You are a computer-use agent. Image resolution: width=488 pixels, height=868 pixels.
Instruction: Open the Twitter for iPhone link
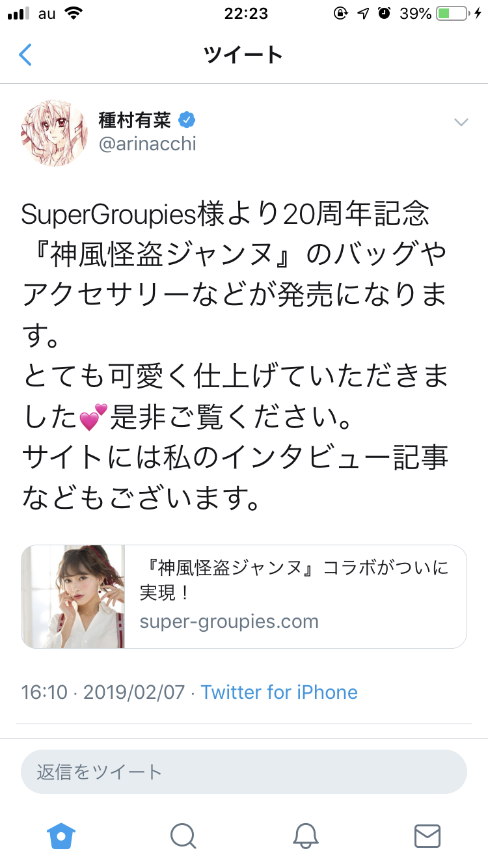279,692
